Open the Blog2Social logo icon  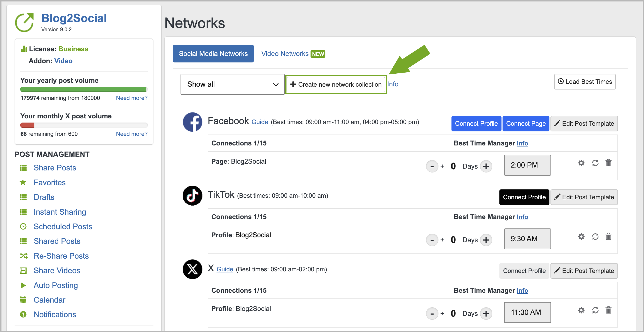[24, 23]
